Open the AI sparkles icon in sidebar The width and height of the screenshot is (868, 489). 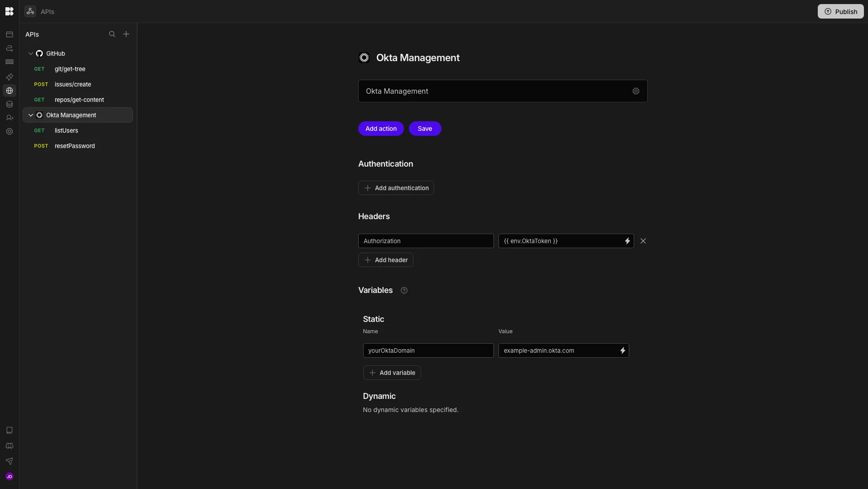pos(9,77)
